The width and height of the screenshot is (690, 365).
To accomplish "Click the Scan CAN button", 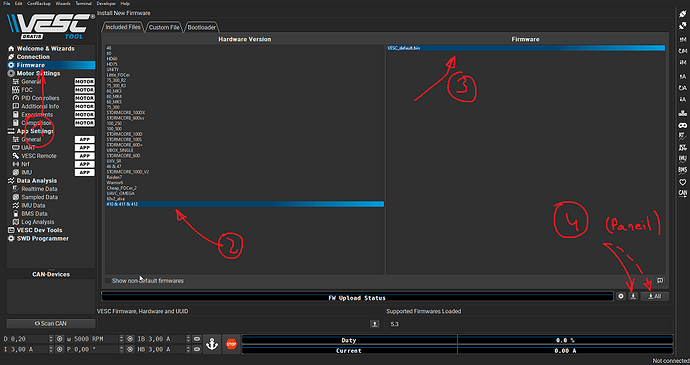I will (51, 324).
